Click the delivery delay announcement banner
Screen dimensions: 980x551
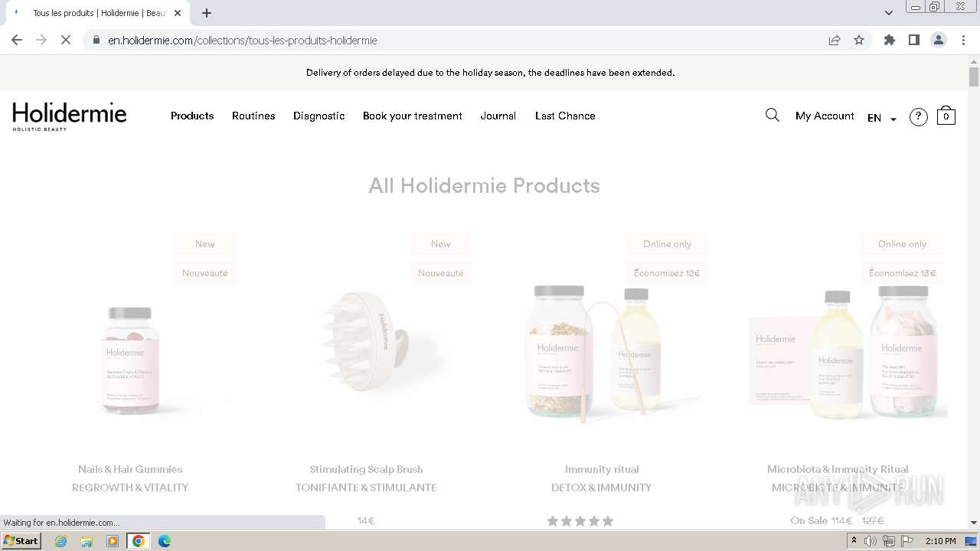click(x=490, y=73)
